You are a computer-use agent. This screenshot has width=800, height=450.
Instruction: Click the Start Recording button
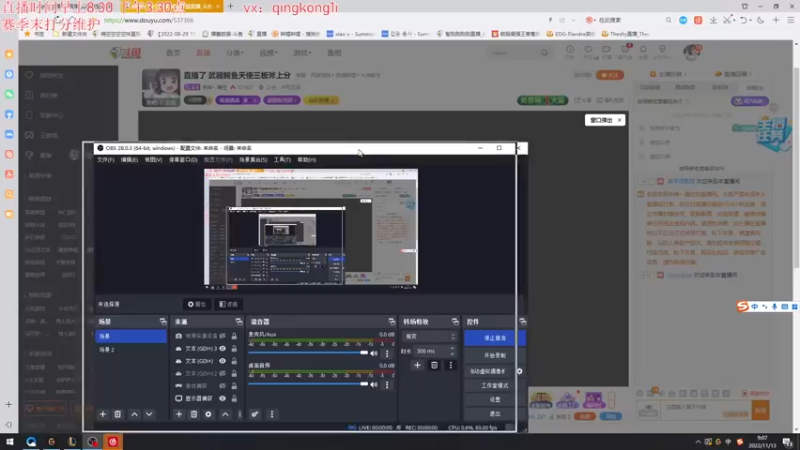pyautogui.click(x=494, y=355)
